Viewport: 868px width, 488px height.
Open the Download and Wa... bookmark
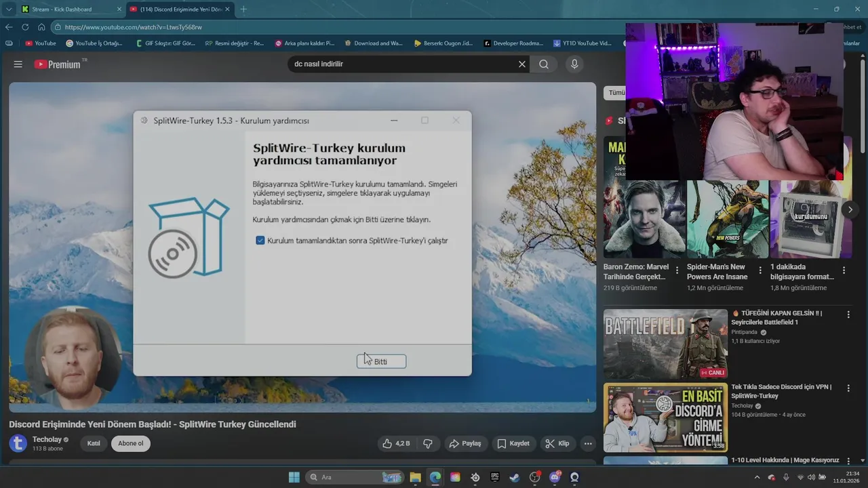tap(374, 43)
